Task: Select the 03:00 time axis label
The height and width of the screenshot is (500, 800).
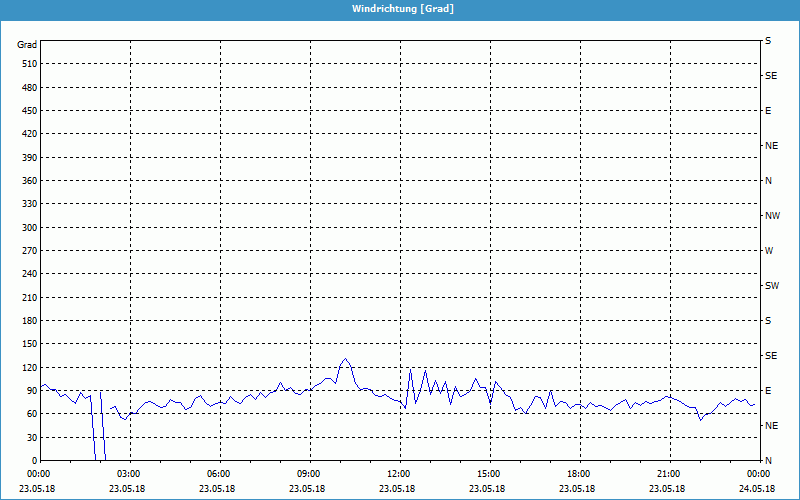Action: pos(129,474)
